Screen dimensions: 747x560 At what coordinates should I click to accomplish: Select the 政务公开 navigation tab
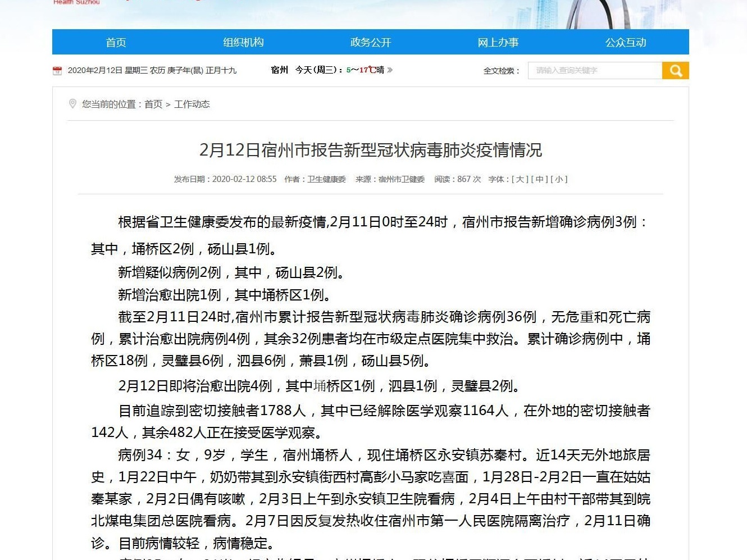tap(371, 42)
